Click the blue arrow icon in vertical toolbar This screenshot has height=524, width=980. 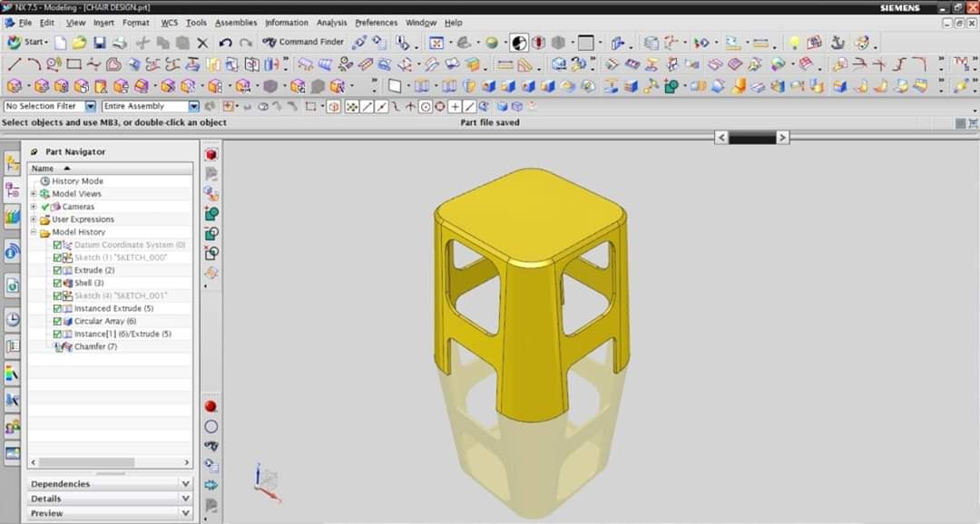point(211,485)
